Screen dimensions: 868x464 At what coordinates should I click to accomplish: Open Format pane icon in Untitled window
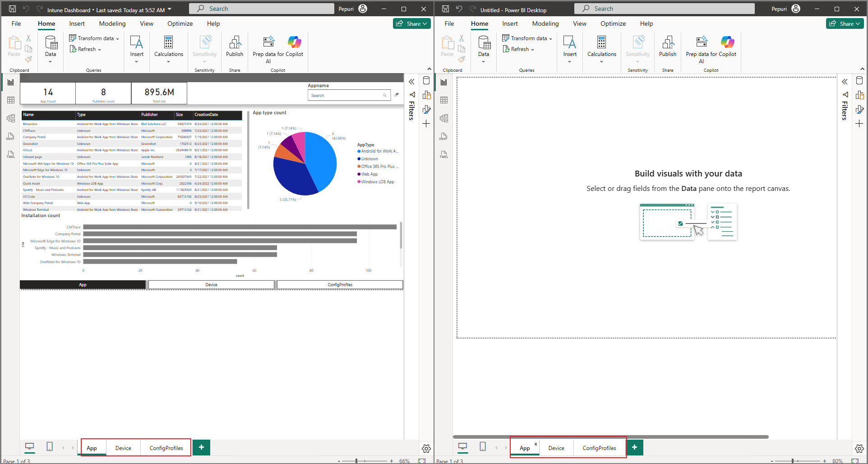point(859,109)
